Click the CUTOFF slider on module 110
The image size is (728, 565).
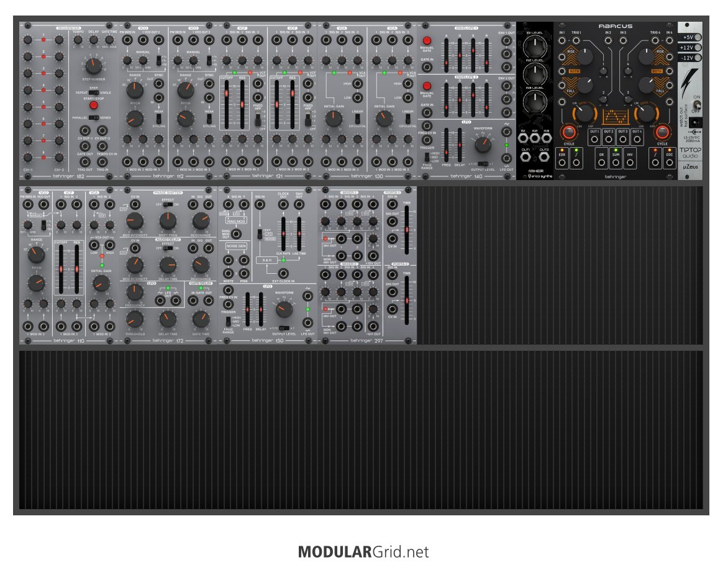tap(61, 269)
